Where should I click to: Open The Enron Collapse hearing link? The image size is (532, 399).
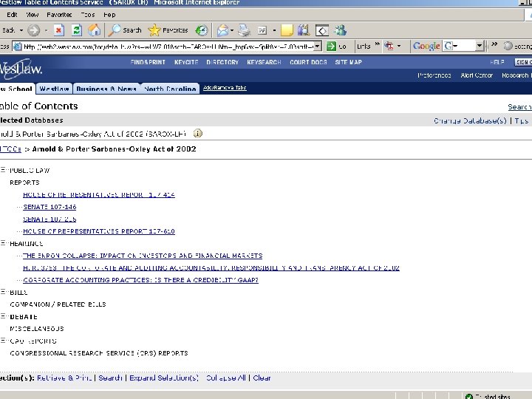pos(143,256)
